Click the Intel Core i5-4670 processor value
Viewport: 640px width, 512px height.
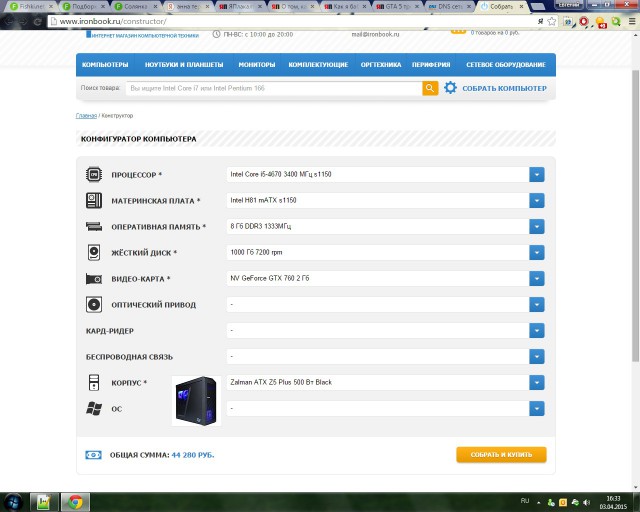[x=281, y=174]
